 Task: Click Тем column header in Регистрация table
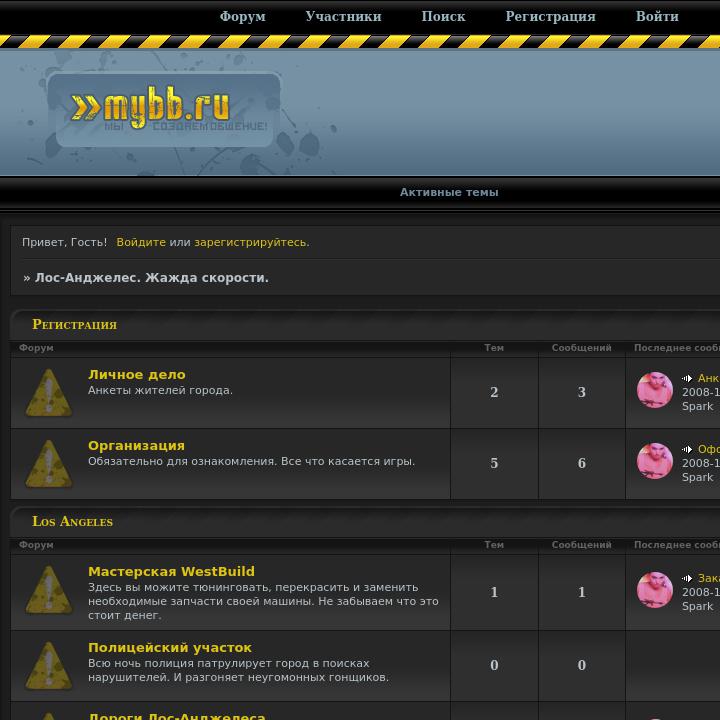[x=494, y=348]
